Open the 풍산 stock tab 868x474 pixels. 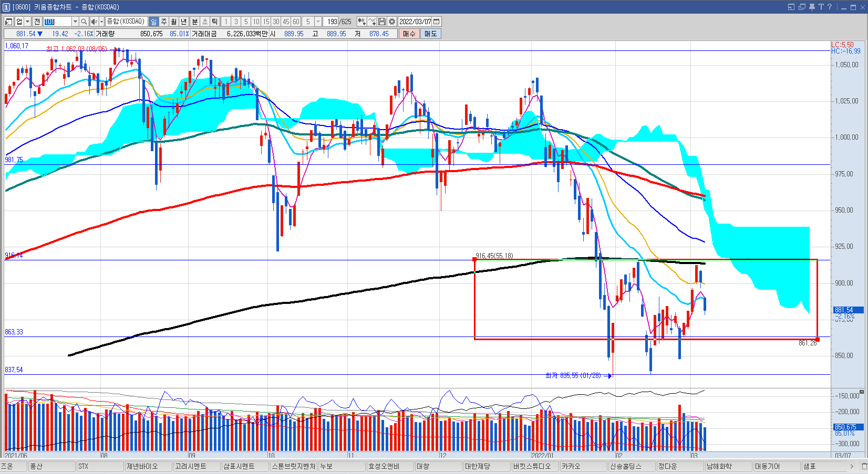52,466
